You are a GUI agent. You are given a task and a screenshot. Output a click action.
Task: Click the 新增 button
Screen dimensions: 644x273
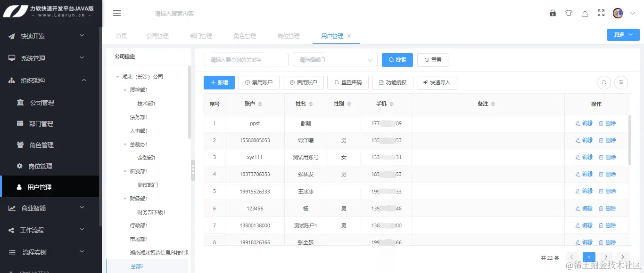point(219,82)
